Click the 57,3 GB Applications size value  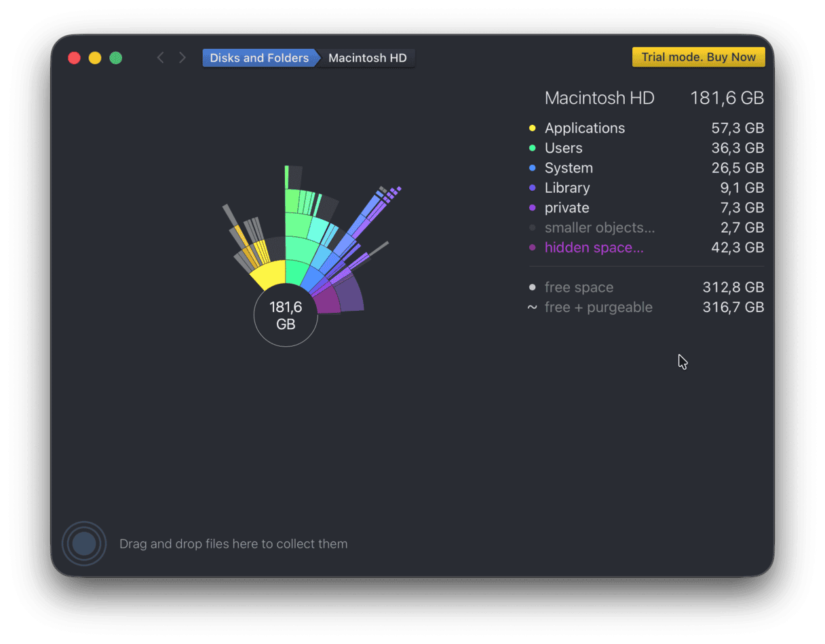pyautogui.click(x=737, y=128)
